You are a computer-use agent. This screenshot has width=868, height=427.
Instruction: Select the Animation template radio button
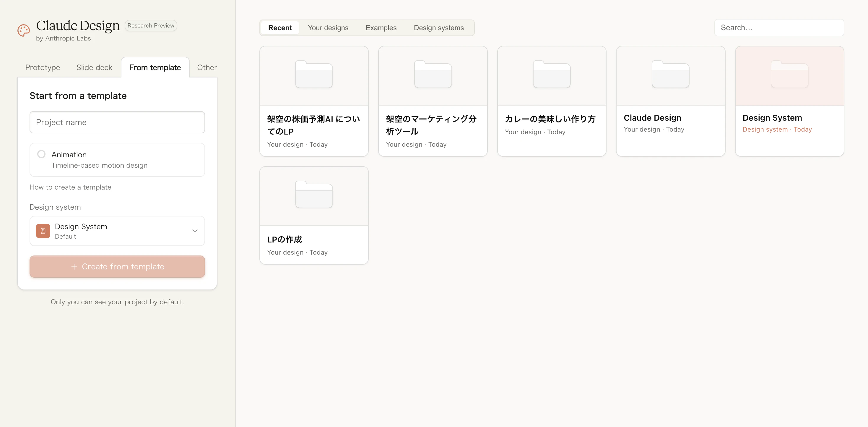[41, 154]
